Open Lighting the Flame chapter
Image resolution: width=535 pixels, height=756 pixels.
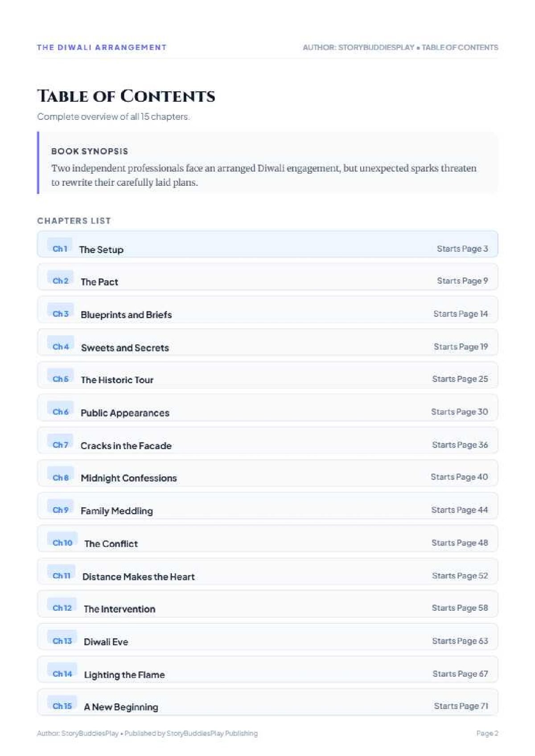(267, 670)
